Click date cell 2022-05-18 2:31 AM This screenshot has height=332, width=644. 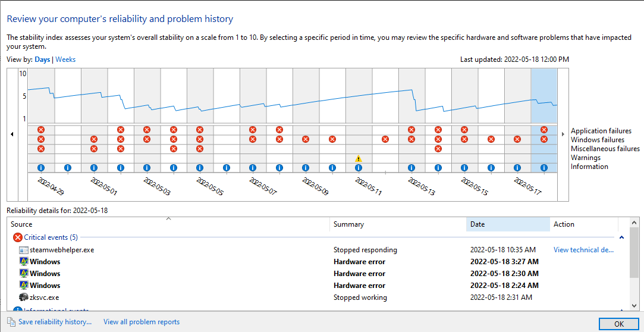pos(501,297)
